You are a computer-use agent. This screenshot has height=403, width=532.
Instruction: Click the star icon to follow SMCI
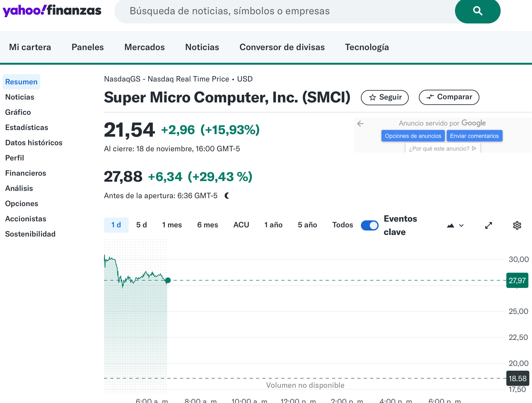(373, 97)
